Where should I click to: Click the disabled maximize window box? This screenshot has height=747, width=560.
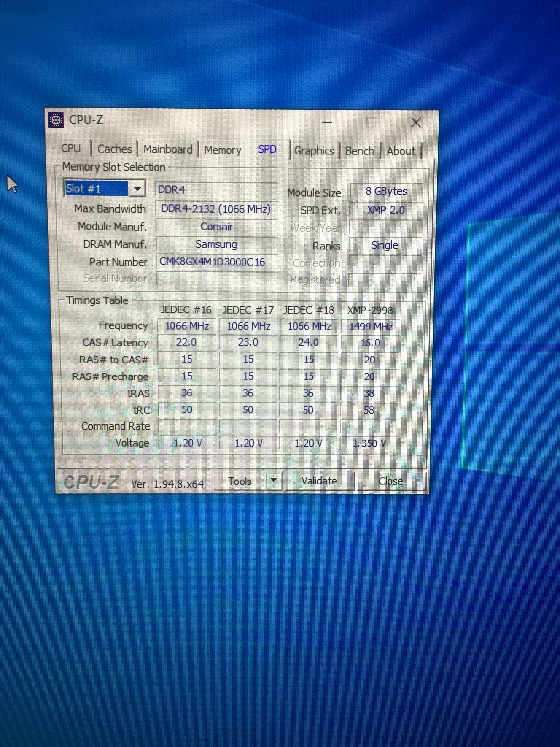tap(371, 122)
